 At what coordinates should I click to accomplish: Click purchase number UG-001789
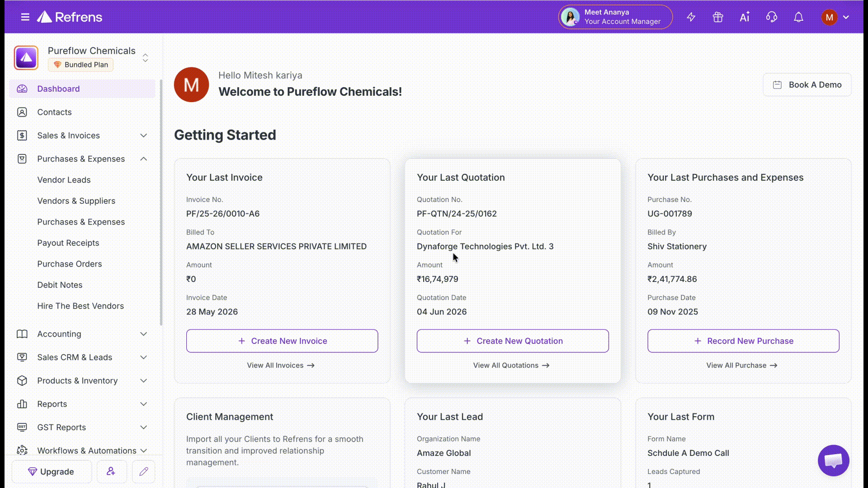tap(670, 214)
